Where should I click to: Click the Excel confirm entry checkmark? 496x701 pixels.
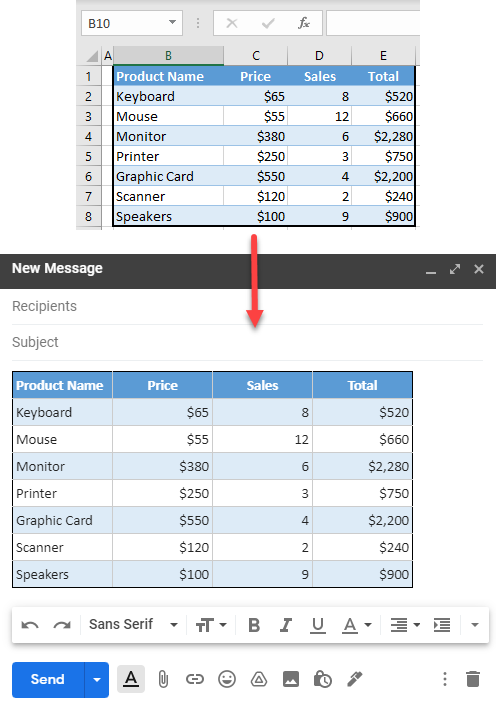[268, 23]
